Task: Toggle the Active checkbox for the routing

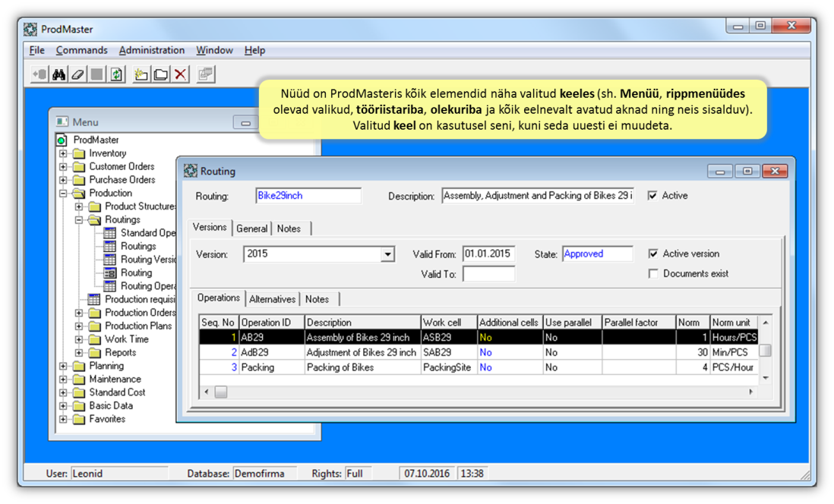Action: click(x=652, y=196)
